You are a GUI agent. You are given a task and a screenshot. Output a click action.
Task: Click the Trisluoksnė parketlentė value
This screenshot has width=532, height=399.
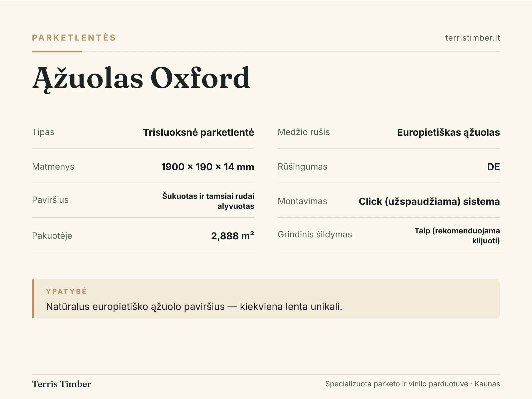tap(199, 132)
